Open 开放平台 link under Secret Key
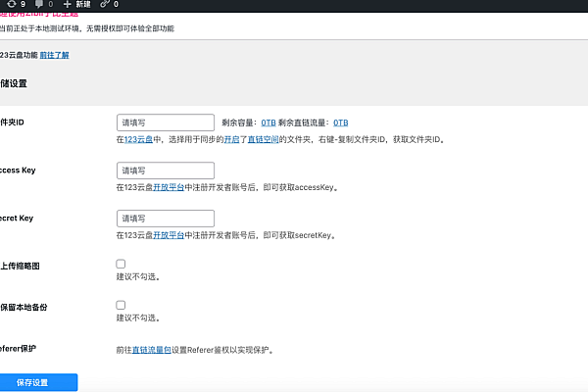The image size is (588, 392). (169, 235)
